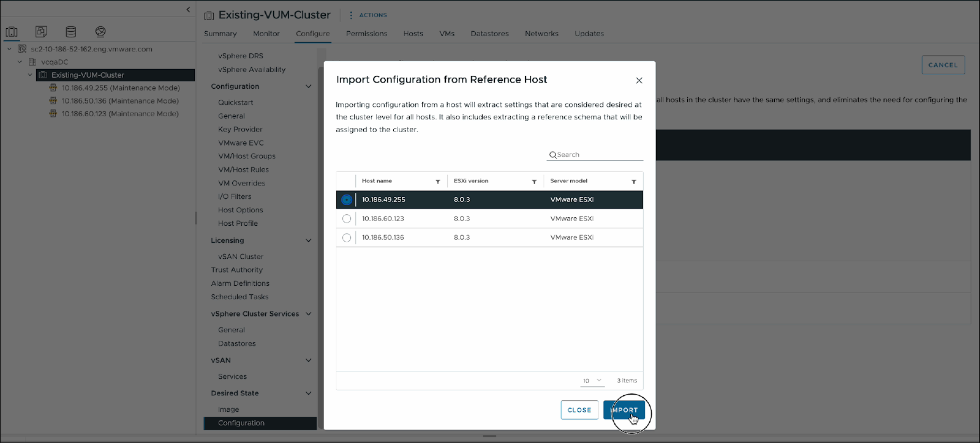Click the CANCEL button at top right
This screenshot has width=980, height=443.
[943, 65]
